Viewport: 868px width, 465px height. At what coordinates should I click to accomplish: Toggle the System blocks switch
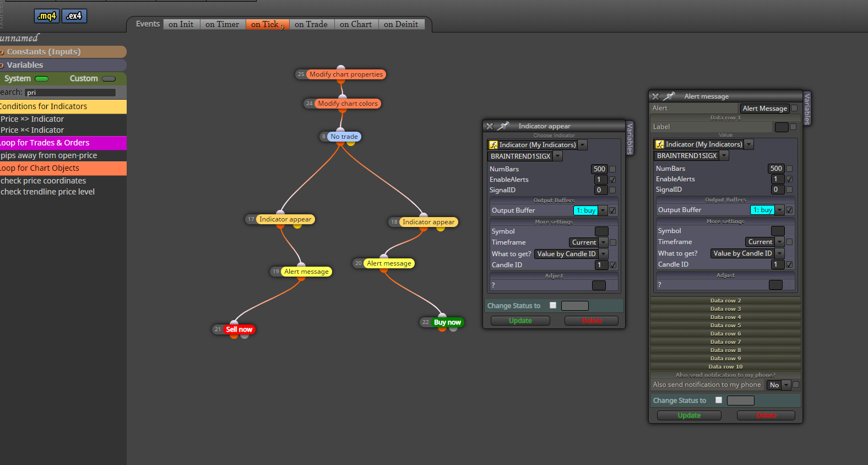point(41,79)
